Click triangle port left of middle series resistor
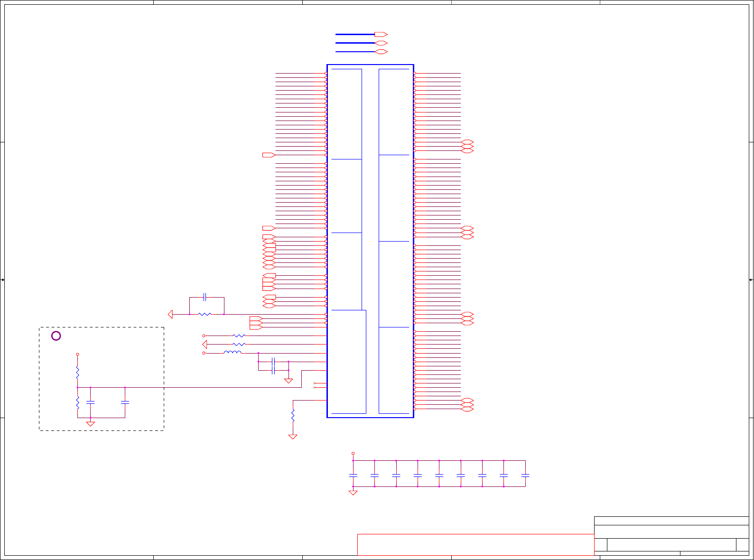Image resolution: width=754 pixels, height=560 pixels. (x=205, y=344)
